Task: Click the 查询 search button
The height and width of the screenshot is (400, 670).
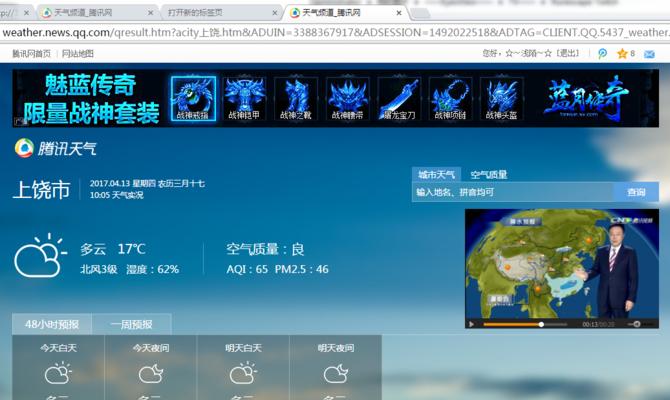Action: tap(636, 192)
